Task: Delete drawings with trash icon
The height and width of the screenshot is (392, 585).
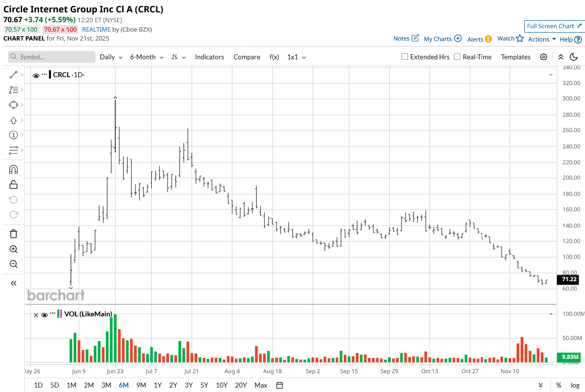Action: click(13, 234)
